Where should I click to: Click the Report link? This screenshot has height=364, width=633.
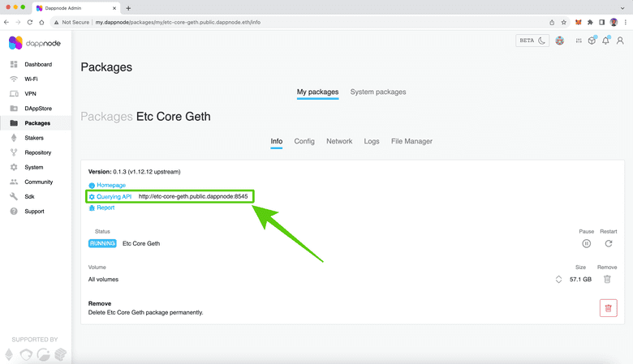click(x=105, y=208)
